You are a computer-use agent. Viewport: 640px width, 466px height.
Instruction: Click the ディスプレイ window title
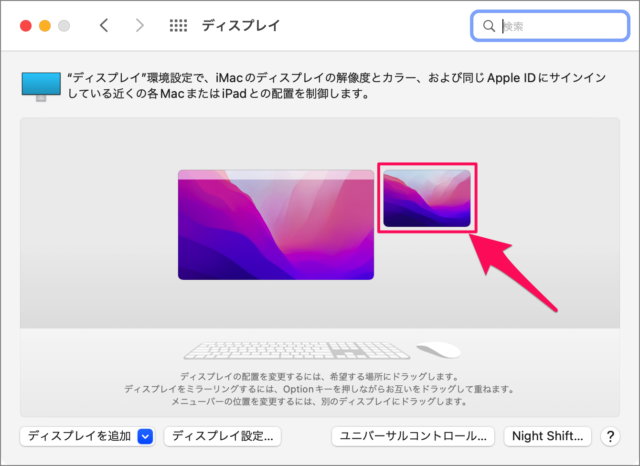pos(241,26)
